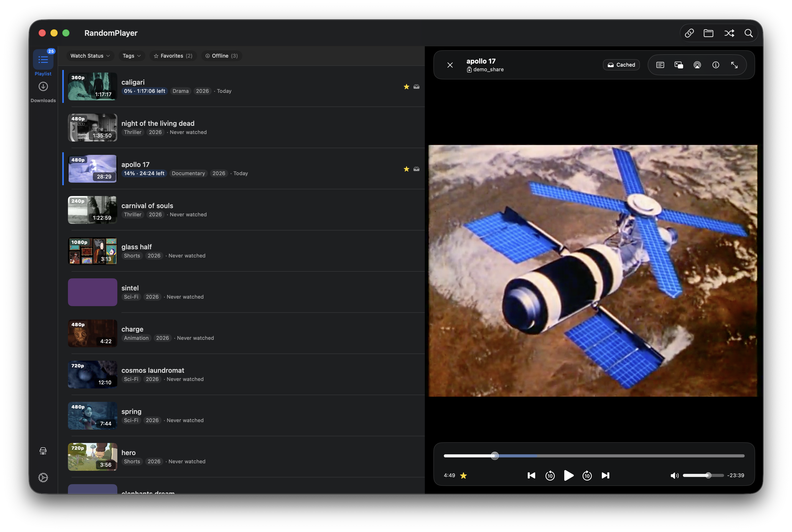
Task: Adjust the volume slider
Action: pos(703,476)
